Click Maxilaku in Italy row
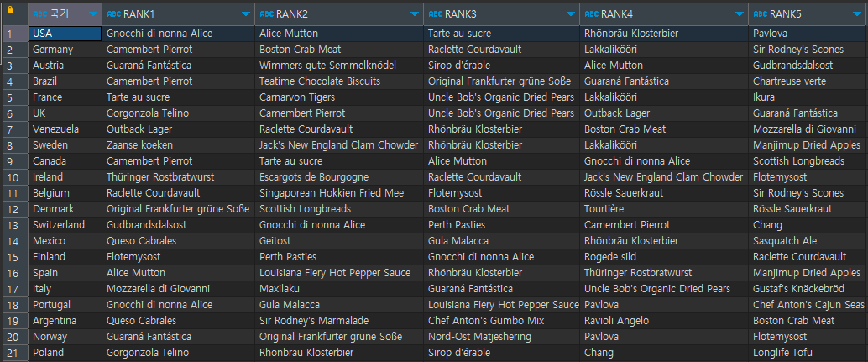The image size is (868, 362). coord(339,288)
